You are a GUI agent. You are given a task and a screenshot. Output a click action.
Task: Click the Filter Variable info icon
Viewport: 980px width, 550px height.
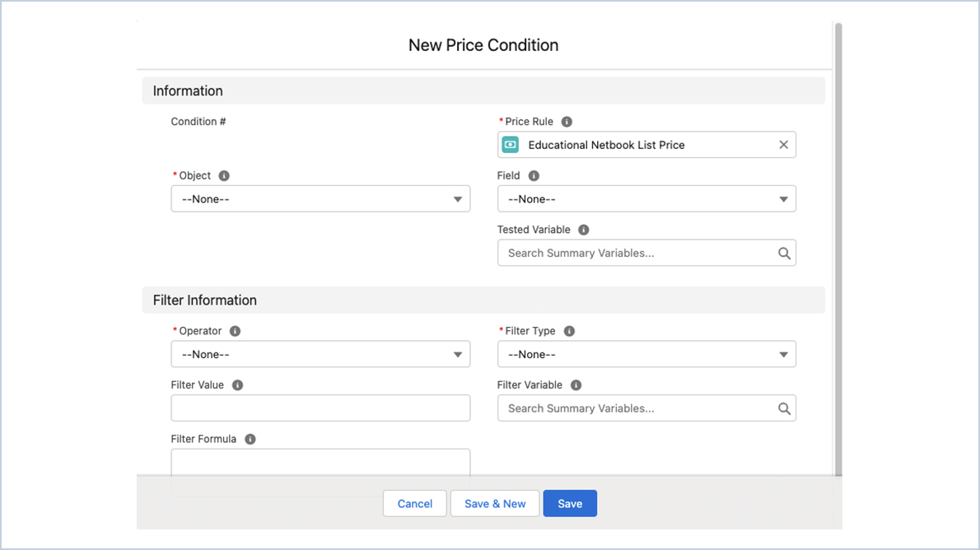click(x=576, y=385)
